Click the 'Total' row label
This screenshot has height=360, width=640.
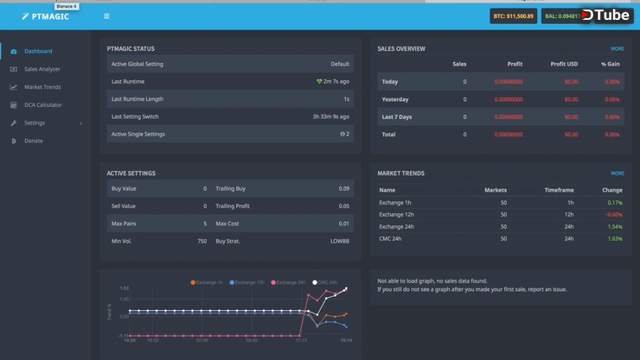coord(389,135)
